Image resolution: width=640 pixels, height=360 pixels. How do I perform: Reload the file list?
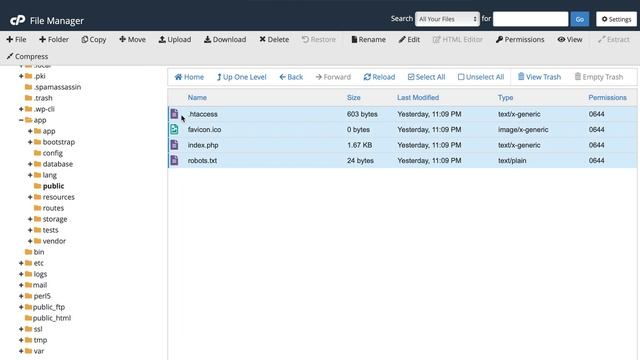(x=379, y=77)
